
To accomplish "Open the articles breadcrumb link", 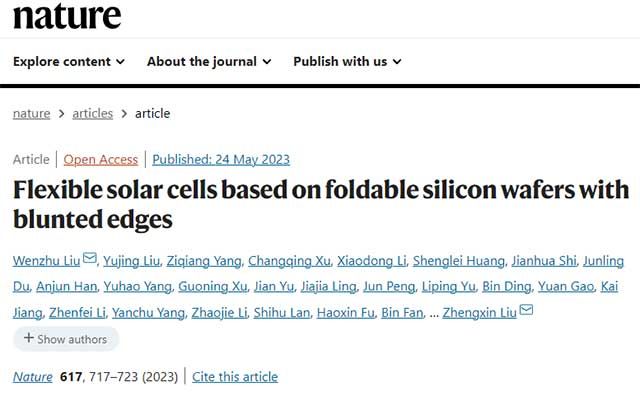I will coord(93,113).
